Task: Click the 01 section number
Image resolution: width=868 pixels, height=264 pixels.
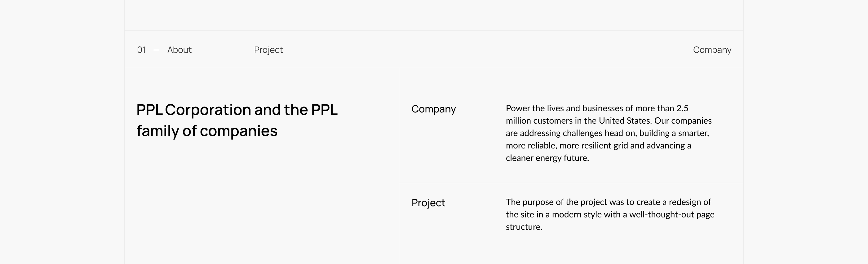Action: click(x=141, y=50)
